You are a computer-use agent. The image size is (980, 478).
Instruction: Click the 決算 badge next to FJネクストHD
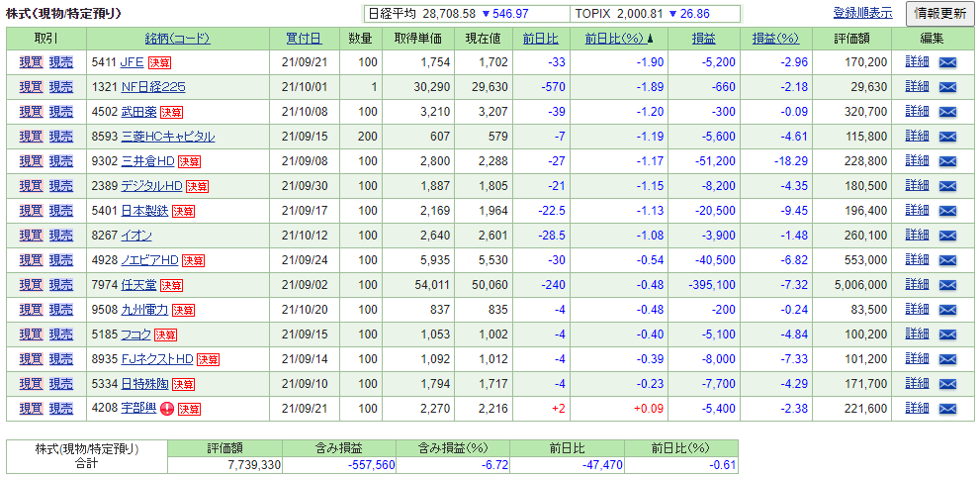coord(208,359)
